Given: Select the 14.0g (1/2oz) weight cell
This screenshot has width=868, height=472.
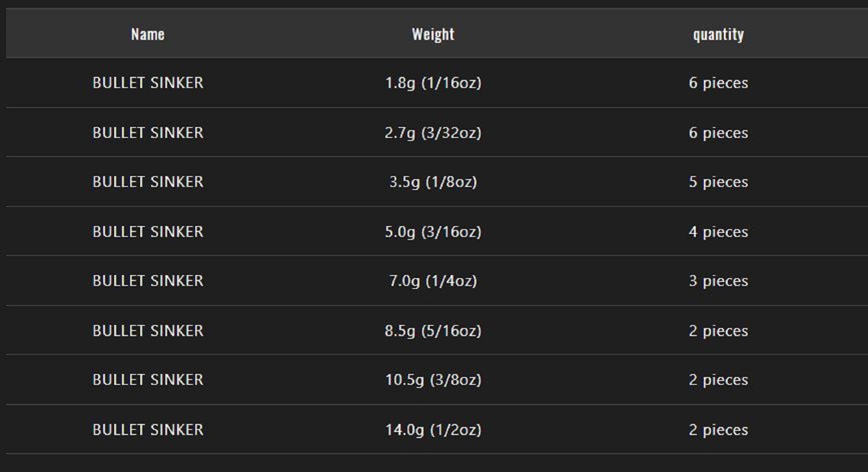Looking at the screenshot, I should tap(433, 429).
